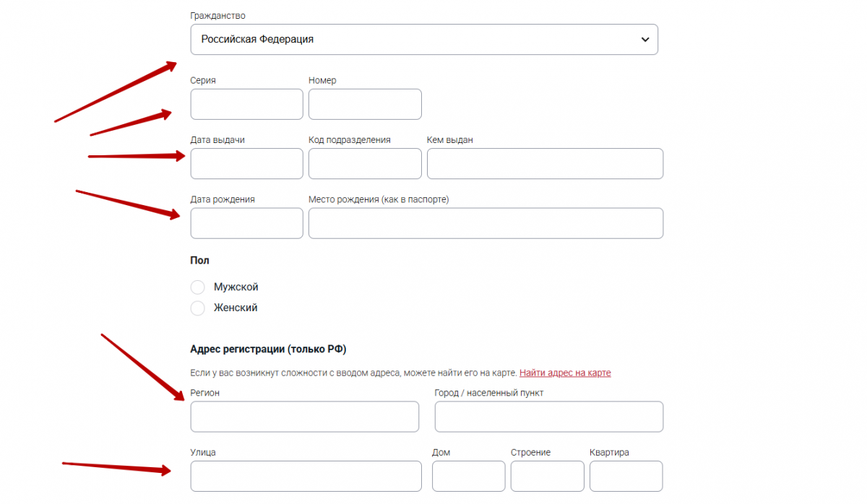Click the Улица street input field
867x504 pixels.
(306, 477)
